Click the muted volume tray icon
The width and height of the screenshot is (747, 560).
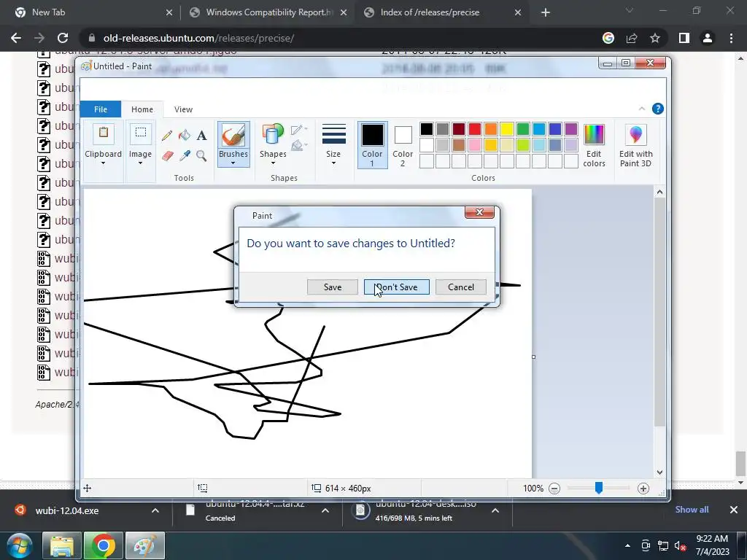681,546
